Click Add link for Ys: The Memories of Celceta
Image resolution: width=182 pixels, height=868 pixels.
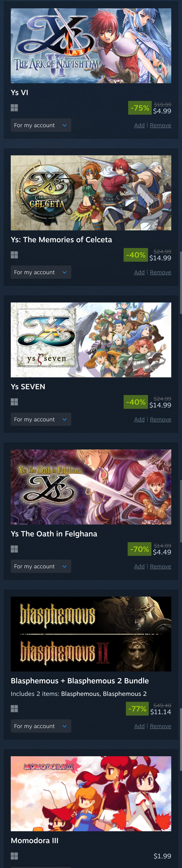tap(139, 272)
